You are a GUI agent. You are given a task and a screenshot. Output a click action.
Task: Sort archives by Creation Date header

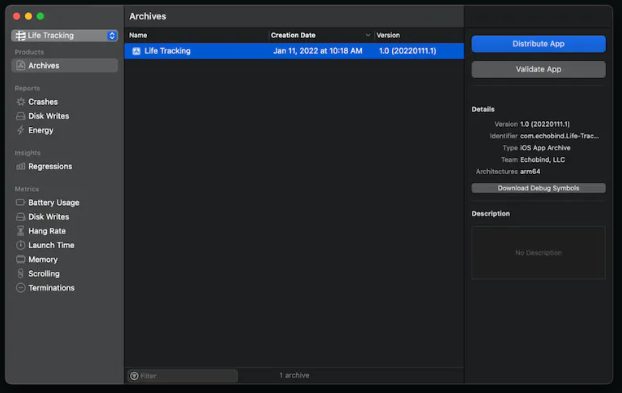pyautogui.click(x=293, y=35)
